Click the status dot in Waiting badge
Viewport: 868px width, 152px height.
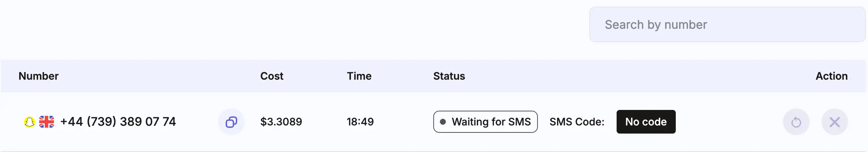[x=443, y=122]
